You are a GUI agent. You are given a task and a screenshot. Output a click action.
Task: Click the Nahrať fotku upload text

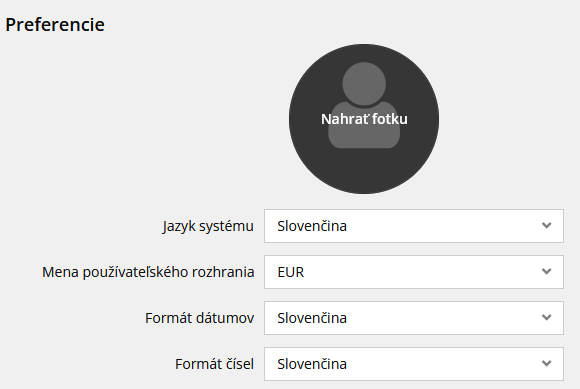coord(364,119)
